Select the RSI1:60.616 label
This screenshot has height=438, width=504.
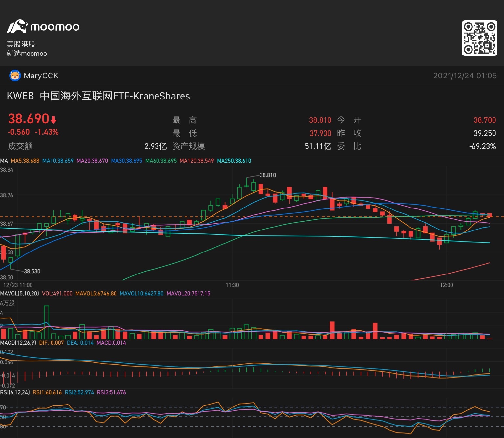(x=47, y=393)
